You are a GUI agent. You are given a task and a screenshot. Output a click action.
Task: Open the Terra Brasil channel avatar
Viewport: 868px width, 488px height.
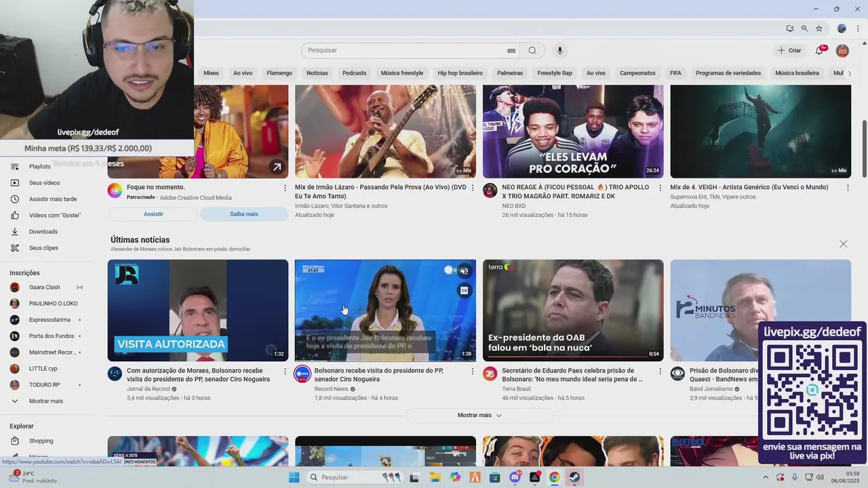[490, 373]
